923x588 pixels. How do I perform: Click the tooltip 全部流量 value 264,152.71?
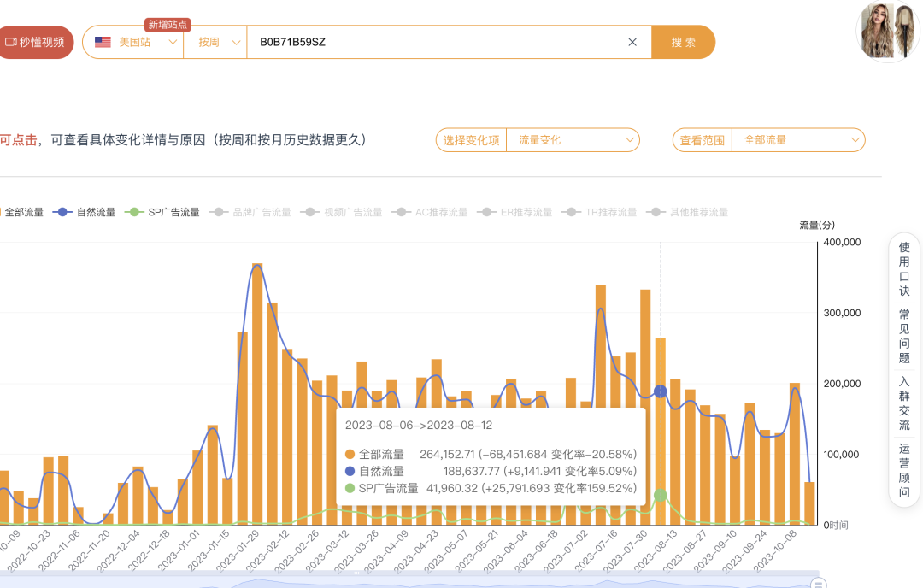pos(447,455)
